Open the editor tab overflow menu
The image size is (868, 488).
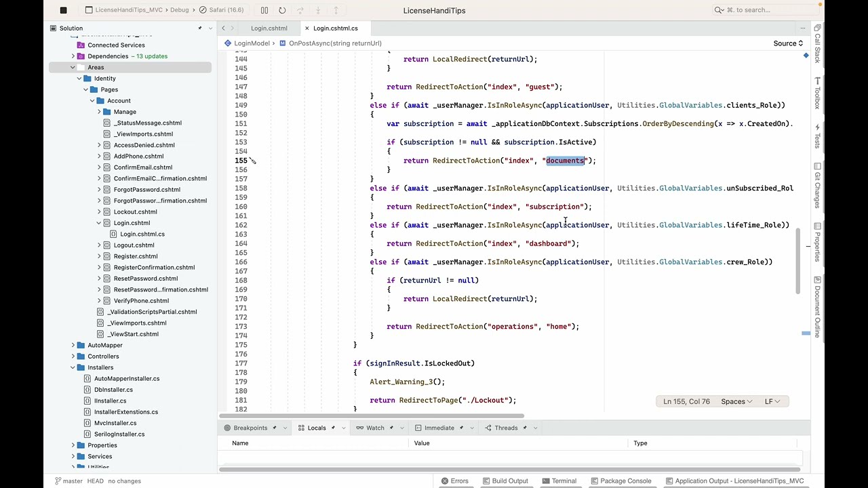802,28
